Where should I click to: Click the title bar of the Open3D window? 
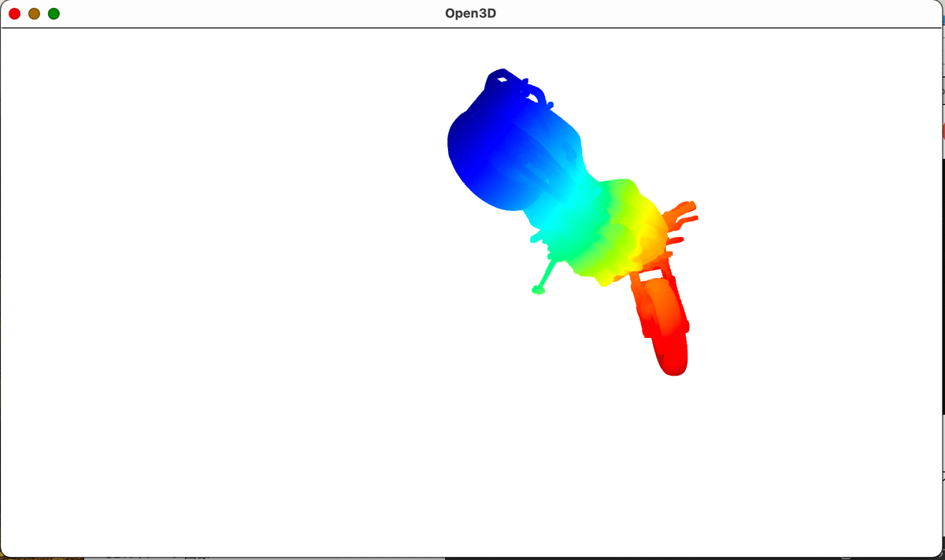coord(315,13)
